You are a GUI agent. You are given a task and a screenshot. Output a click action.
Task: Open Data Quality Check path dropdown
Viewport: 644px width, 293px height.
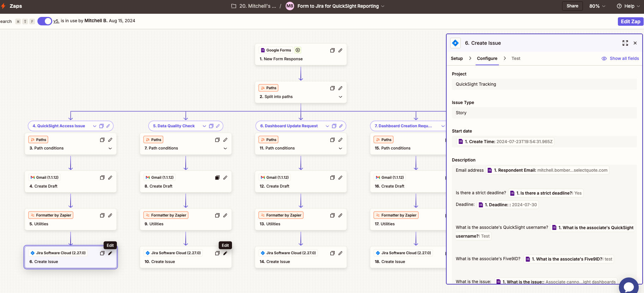pos(204,126)
